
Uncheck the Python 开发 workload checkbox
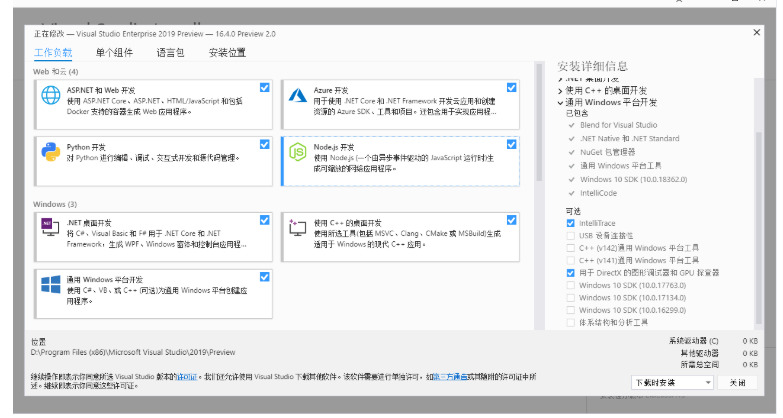(265, 144)
